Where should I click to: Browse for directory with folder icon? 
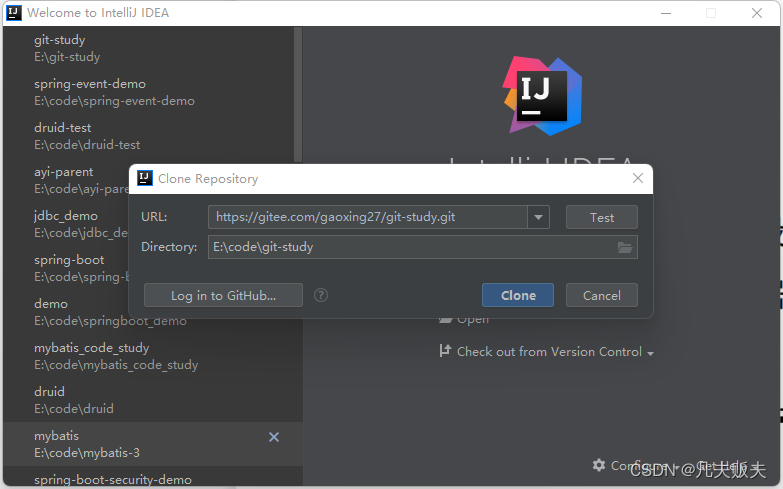[x=625, y=247]
